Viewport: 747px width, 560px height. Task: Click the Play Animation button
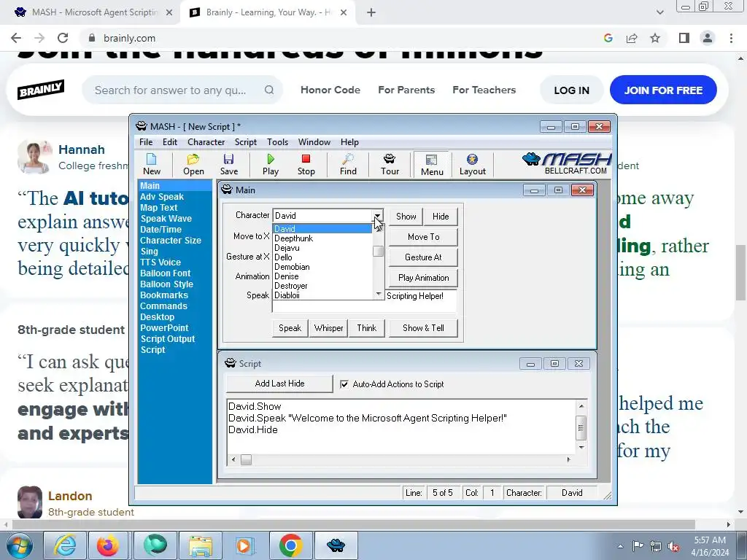tap(424, 278)
